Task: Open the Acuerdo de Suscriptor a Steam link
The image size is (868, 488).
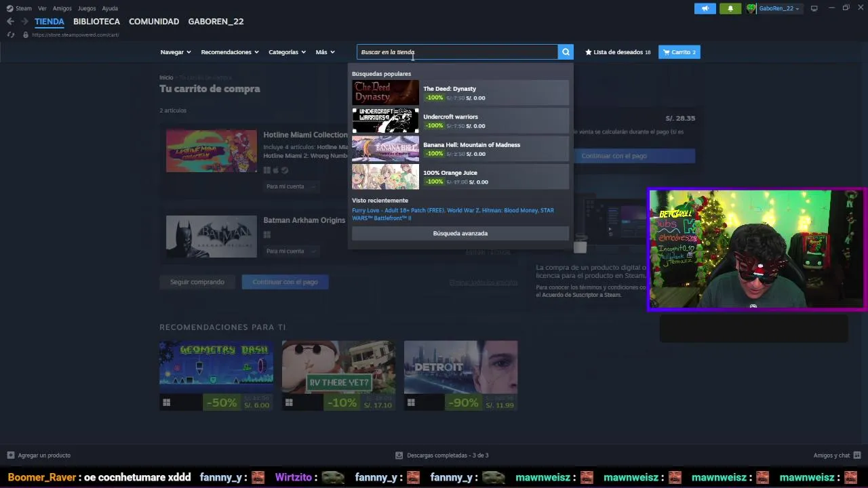Action: (581, 295)
